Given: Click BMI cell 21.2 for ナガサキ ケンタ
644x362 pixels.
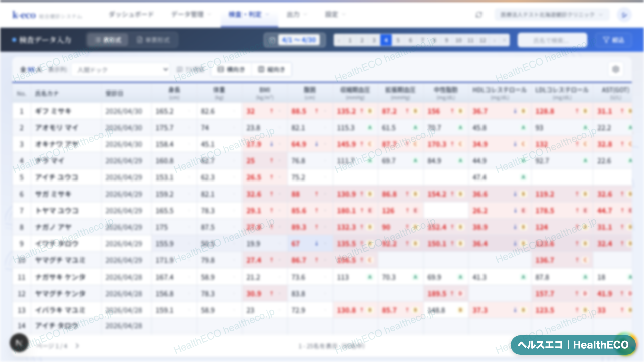Looking at the screenshot, I should [265, 277].
